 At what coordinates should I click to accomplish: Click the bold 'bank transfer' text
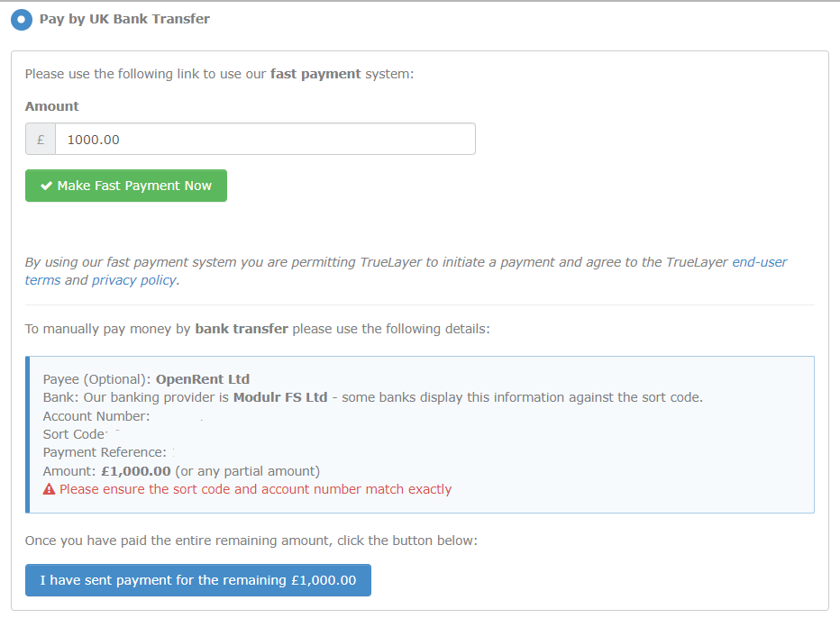pyautogui.click(x=242, y=329)
